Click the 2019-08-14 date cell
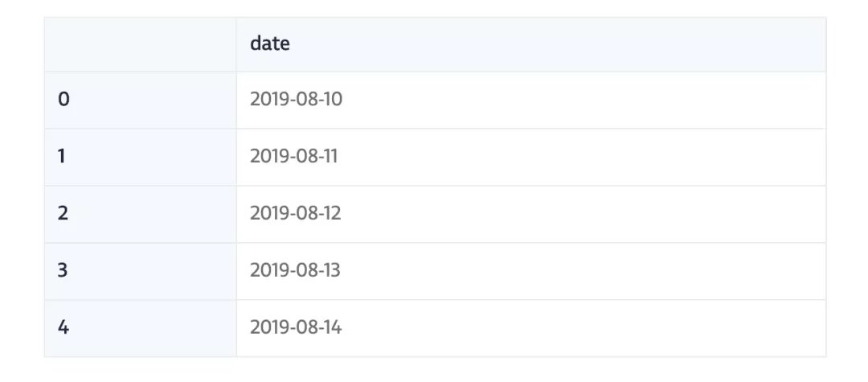This screenshot has width=868, height=382. click(x=296, y=327)
